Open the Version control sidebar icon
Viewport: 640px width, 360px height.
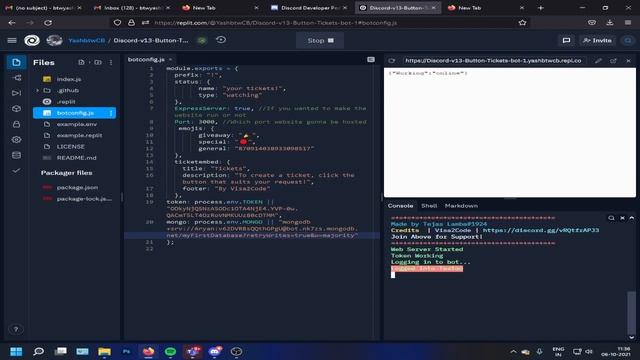pyautogui.click(x=16, y=78)
